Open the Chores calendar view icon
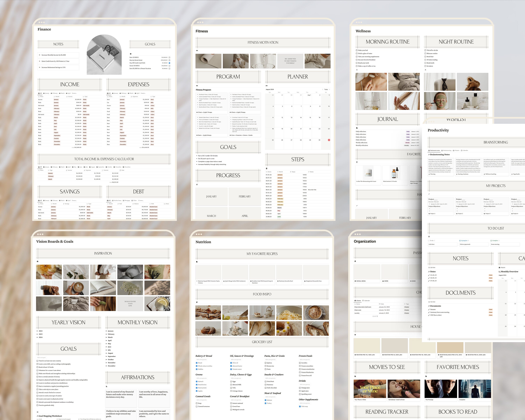The width and height of the screenshot is (525, 420). click(x=363, y=301)
